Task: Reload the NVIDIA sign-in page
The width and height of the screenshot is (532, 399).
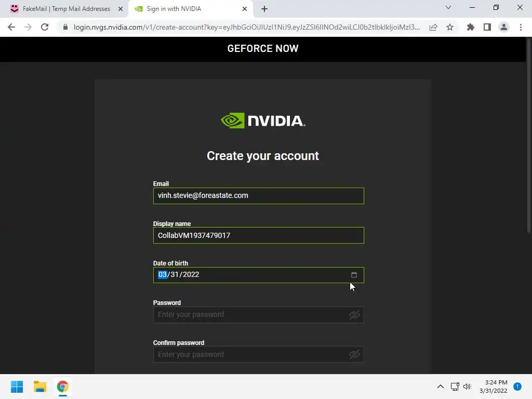Action: click(45, 27)
